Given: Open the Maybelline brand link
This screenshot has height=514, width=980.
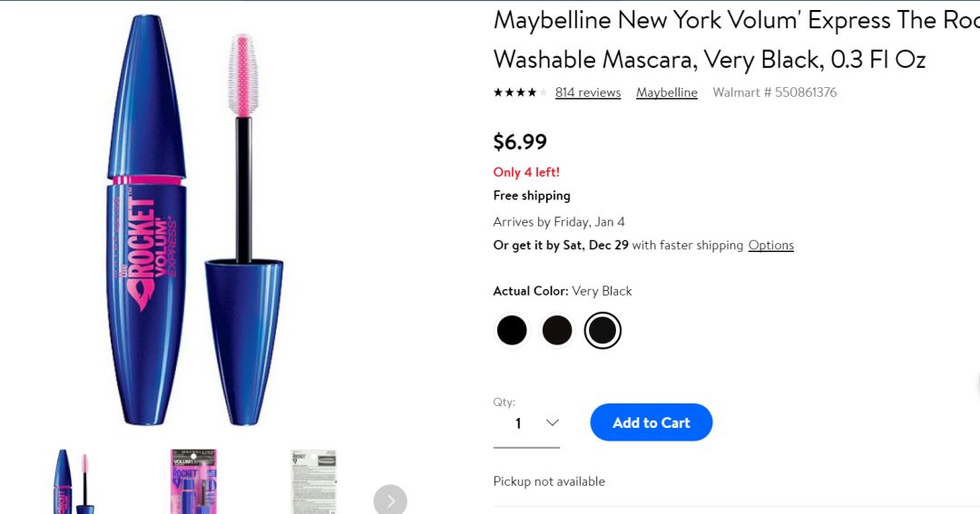Looking at the screenshot, I should [667, 92].
